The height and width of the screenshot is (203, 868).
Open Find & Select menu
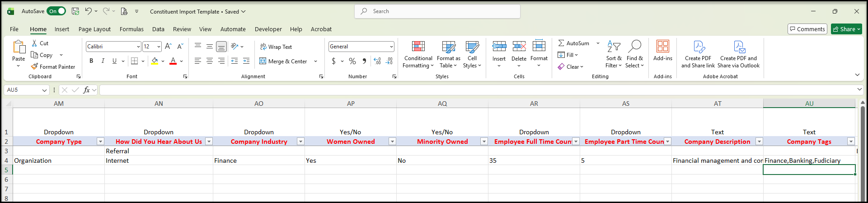[635, 54]
